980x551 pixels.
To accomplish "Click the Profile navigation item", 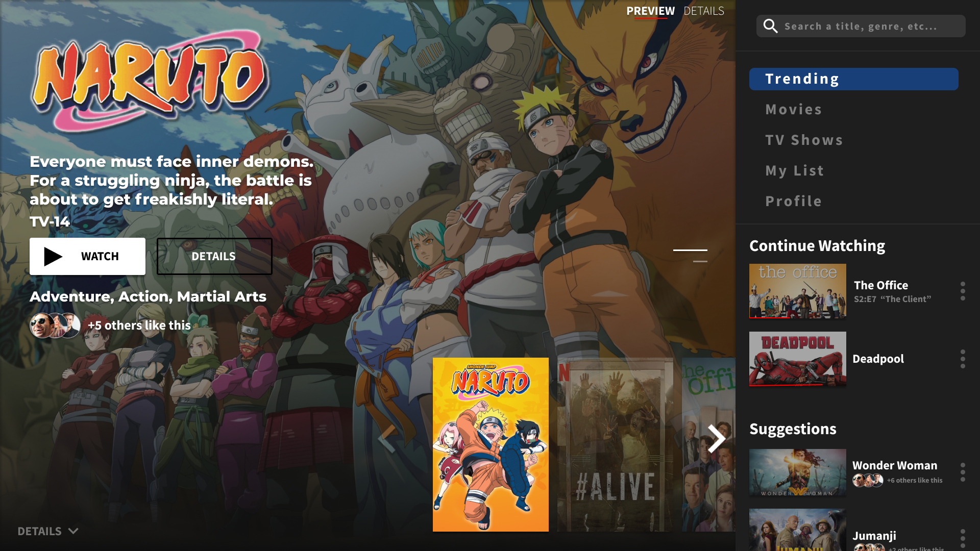I will click(x=794, y=201).
